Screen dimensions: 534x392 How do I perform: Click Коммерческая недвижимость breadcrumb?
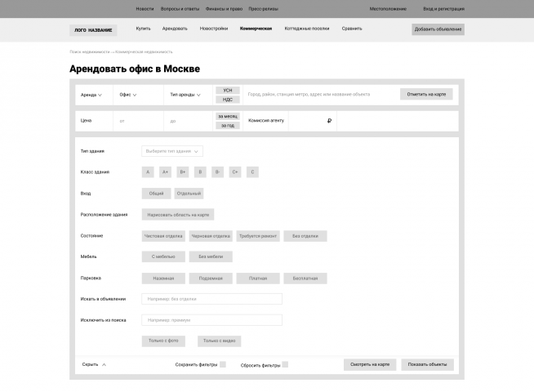(x=144, y=51)
